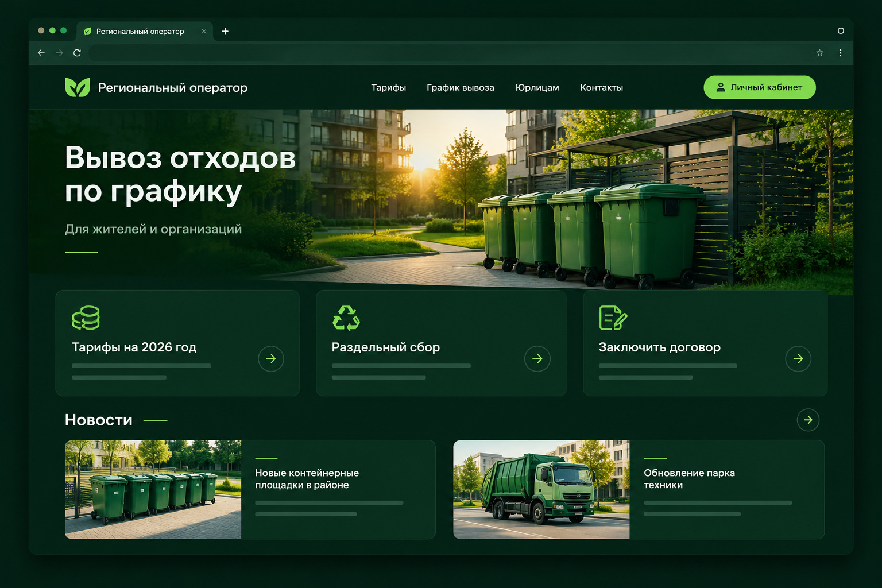
Task: Click the document-pen icon above Заключить договор
Action: (613, 318)
